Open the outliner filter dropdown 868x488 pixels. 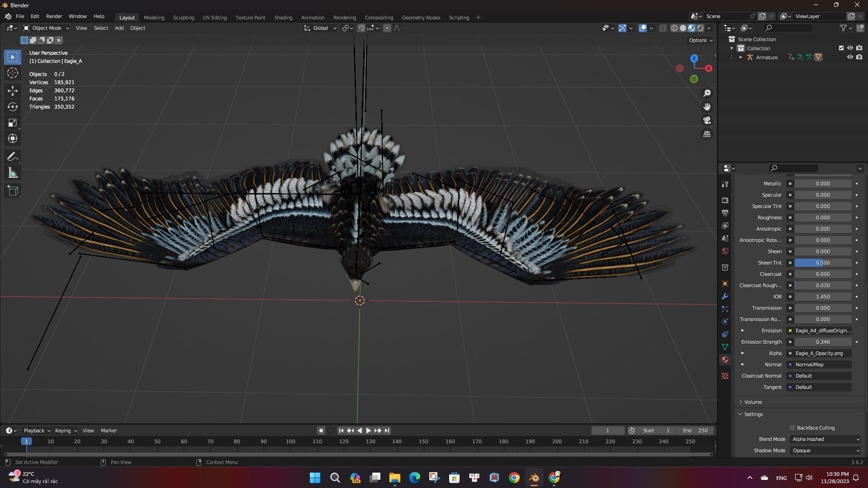(x=845, y=28)
